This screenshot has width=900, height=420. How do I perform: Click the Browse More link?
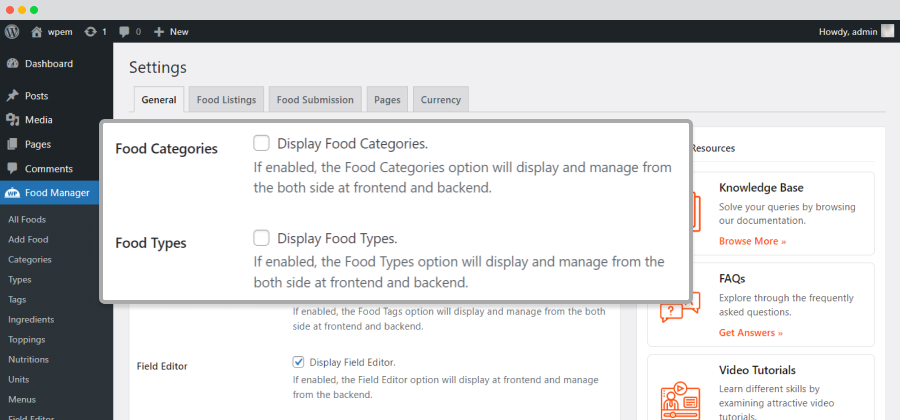pyautogui.click(x=752, y=241)
